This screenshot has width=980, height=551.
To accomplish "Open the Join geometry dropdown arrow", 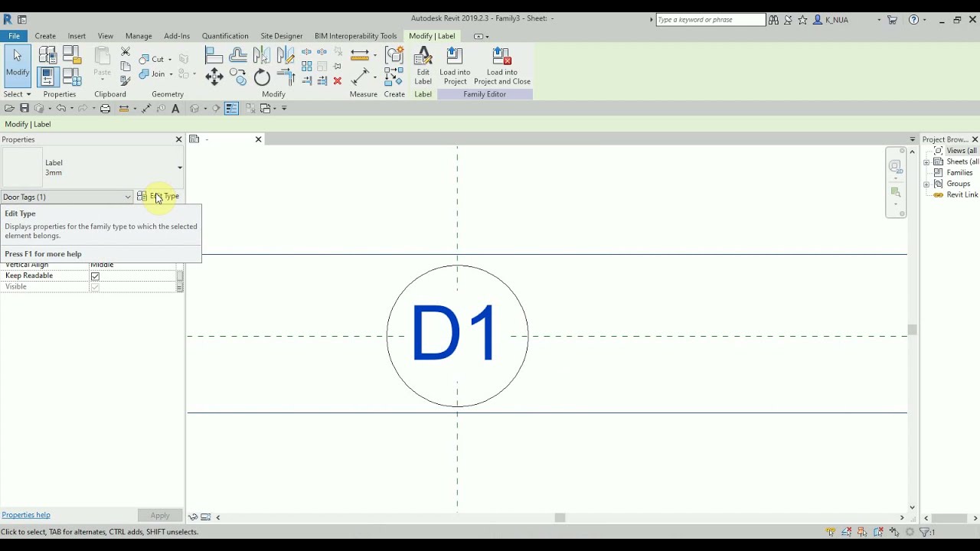I will (x=171, y=74).
